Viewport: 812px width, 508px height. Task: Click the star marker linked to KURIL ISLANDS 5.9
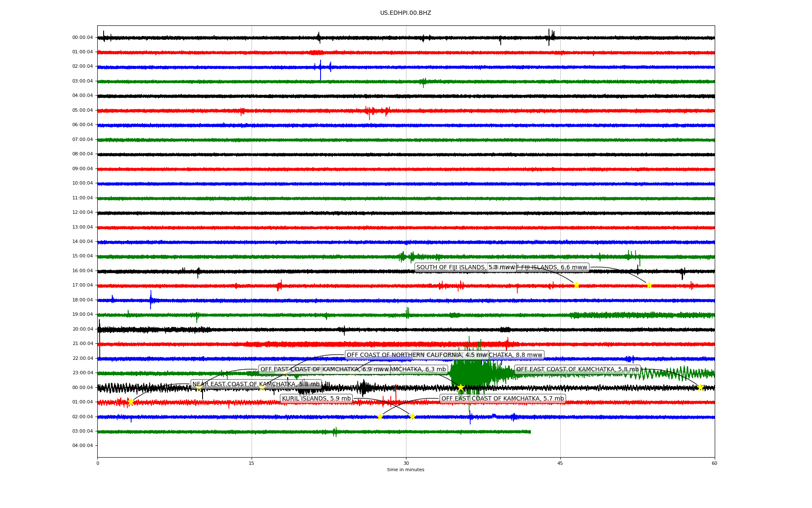click(x=412, y=417)
